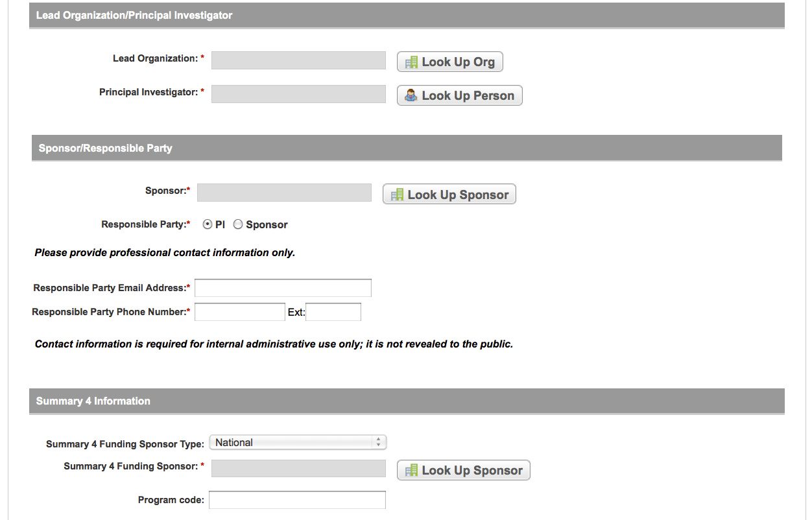Focus the Responsible Party Phone Number field
Viewport: 812px width, 520px height.
pos(240,312)
